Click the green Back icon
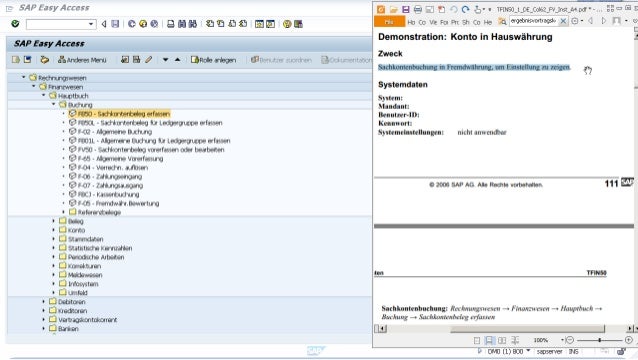The image size is (638, 360). point(132,24)
